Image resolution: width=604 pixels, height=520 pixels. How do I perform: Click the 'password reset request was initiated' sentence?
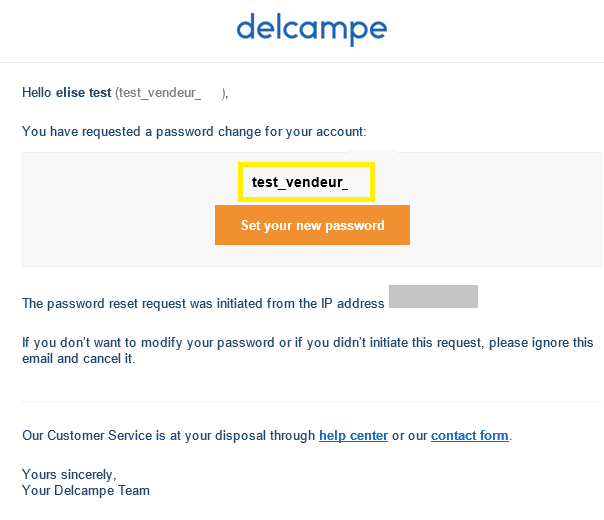203,304
